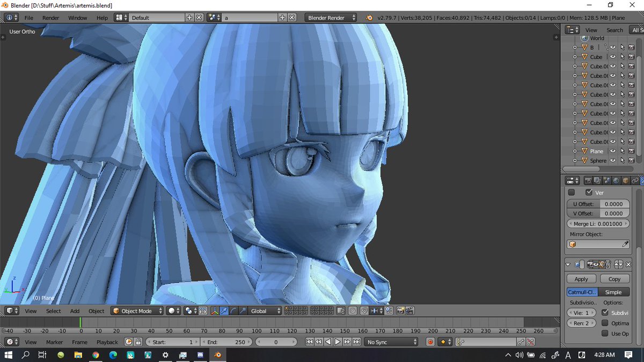
Task: Toggle selectability arrow for Plane object
Action: pos(622,151)
